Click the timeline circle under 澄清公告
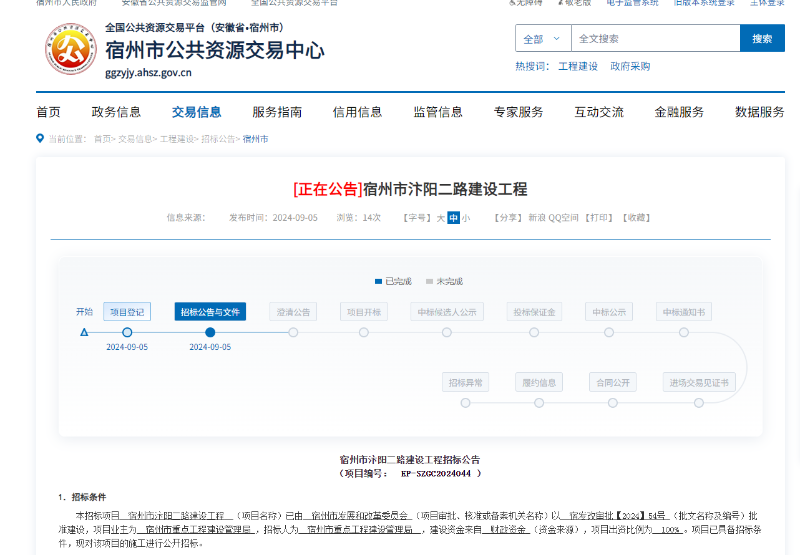This screenshot has width=800, height=555. (x=293, y=333)
